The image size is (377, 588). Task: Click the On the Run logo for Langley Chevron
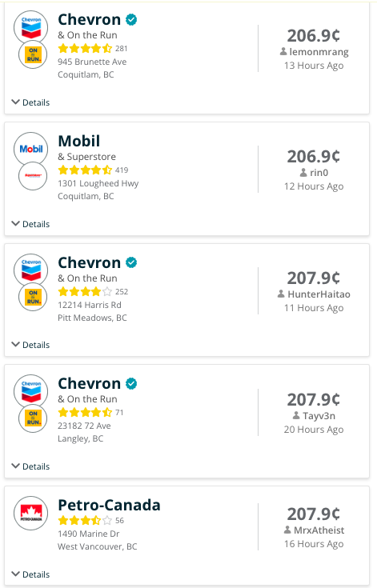(33, 418)
